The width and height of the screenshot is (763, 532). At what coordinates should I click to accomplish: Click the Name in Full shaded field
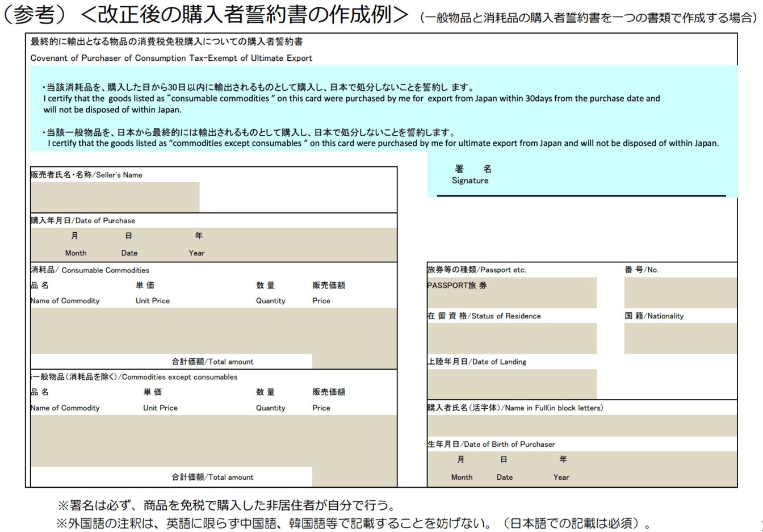point(582,426)
